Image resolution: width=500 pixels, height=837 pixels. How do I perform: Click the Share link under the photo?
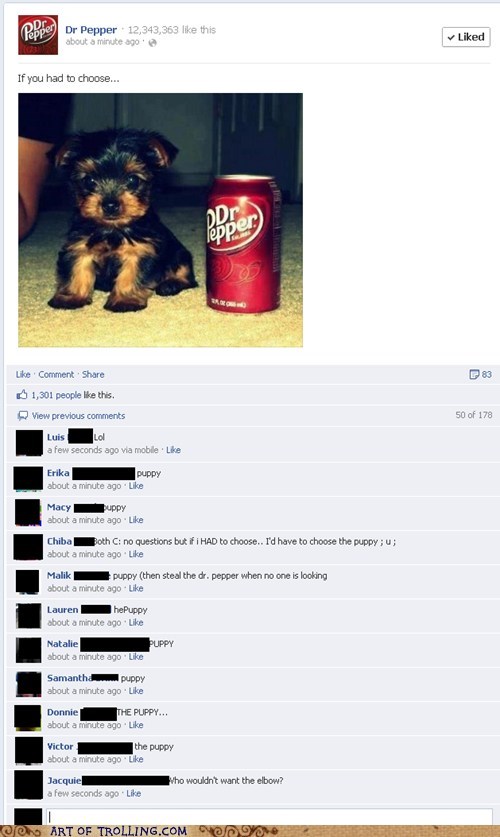(93, 374)
